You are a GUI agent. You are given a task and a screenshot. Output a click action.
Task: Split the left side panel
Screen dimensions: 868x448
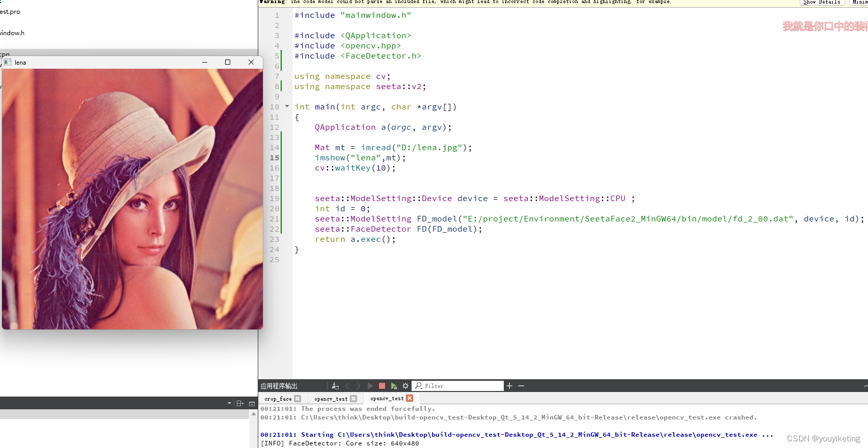tap(240, 403)
